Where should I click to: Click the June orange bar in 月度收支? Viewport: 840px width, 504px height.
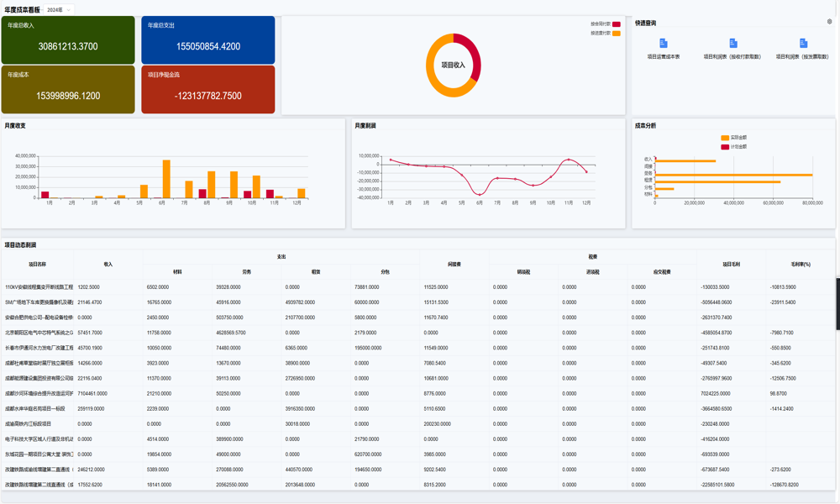[x=166, y=179]
